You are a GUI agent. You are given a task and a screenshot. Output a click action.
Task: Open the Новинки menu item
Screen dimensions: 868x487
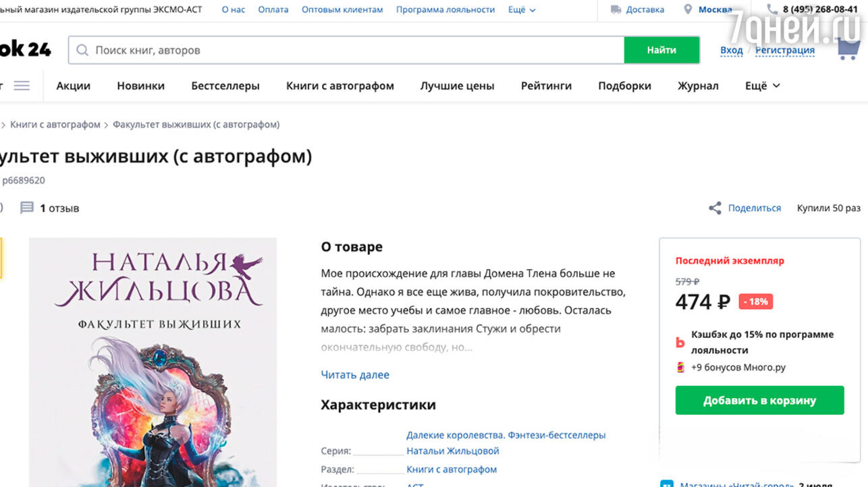[x=140, y=86]
